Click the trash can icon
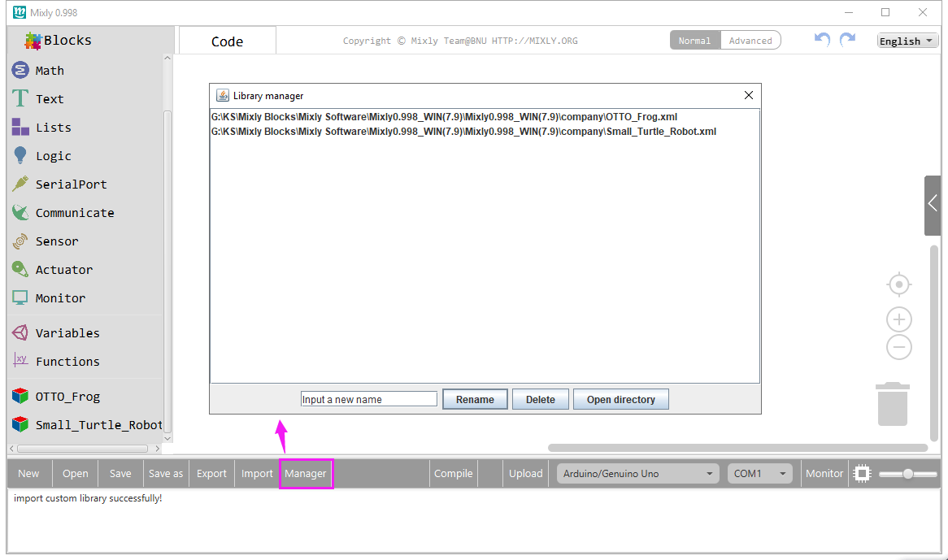This screenshot has height=560, width=948. 893,403
